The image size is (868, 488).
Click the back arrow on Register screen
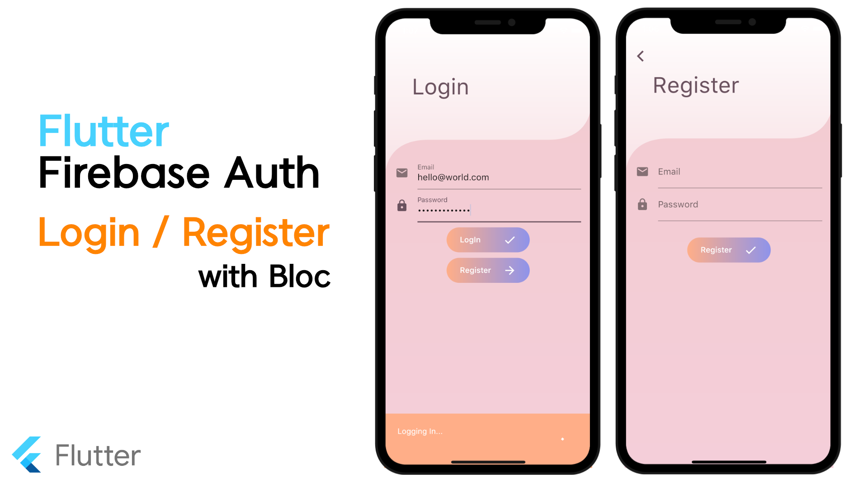tap(640, 56)
